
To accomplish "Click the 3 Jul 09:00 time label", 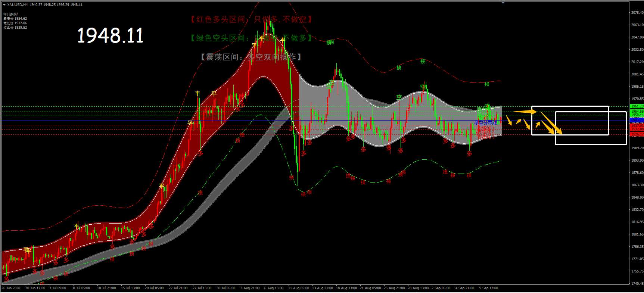I will (57, 288).
